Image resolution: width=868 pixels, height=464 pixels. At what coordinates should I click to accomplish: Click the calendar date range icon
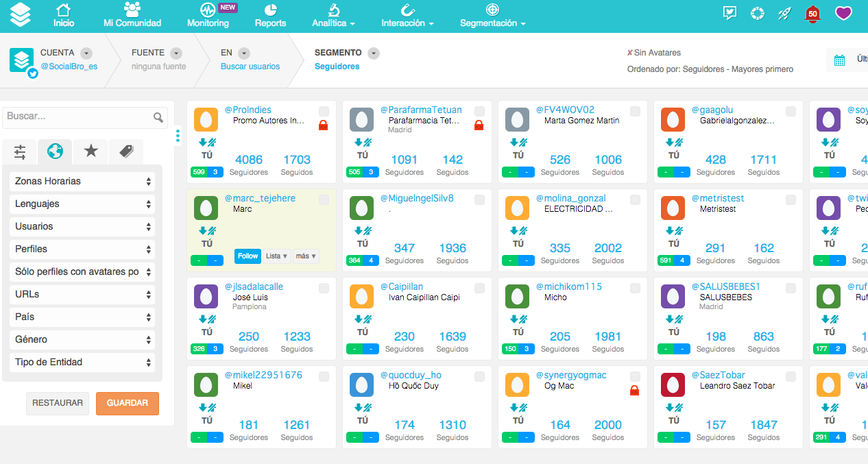839,60
